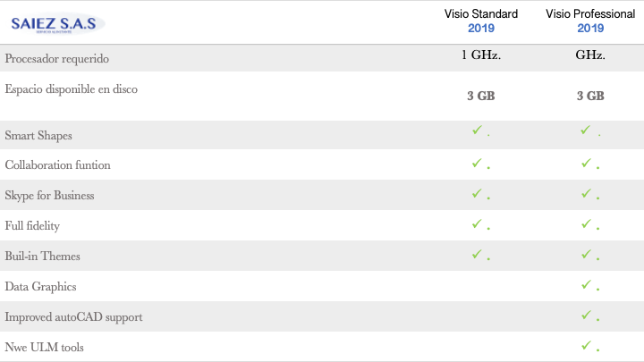Click Smart Shapes checkmark under Visio Standard

click(478, 131)
